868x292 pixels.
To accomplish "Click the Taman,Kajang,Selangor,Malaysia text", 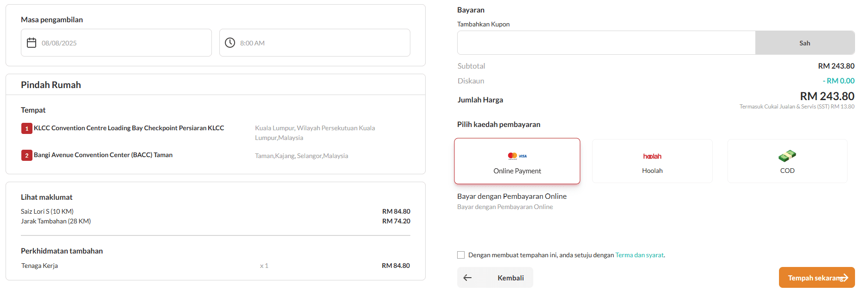I will [301, 156].
